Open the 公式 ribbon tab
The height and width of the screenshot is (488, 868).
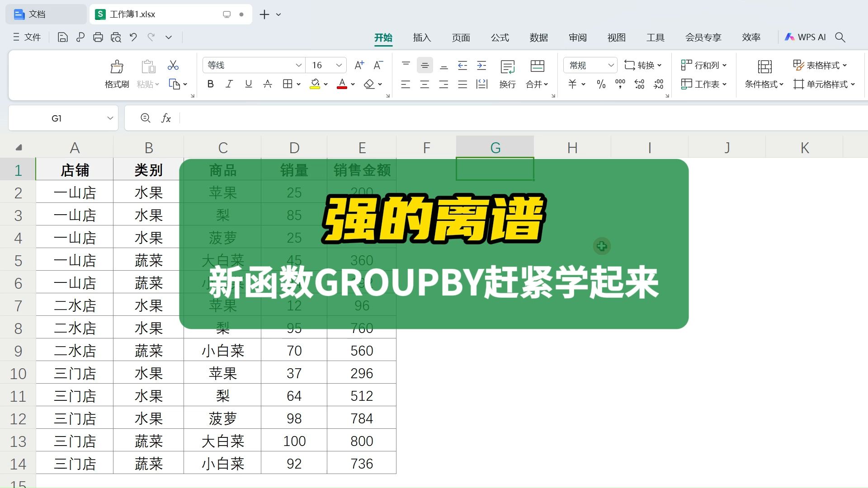(x=500, y=38)
